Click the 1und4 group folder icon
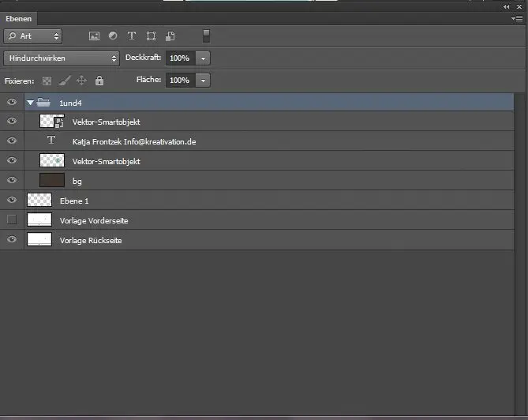Image resolution: width=528 pixels, height=420 pixels. tap(43, 102)
